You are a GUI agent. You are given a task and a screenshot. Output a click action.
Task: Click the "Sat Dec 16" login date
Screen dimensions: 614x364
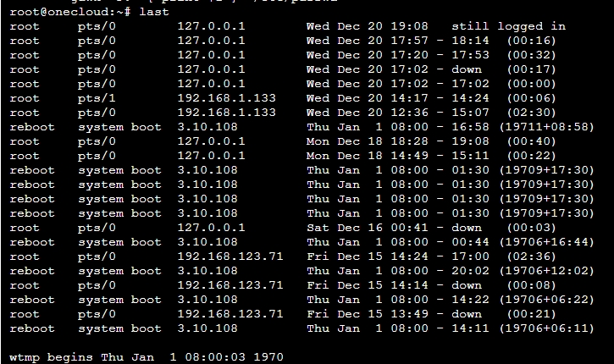(x=340, y=228)
